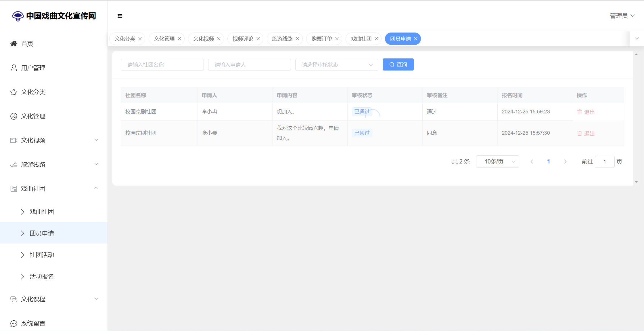Switch to the 购票订单 tab
Screen dimensions: 644x331
pos(321,39)
